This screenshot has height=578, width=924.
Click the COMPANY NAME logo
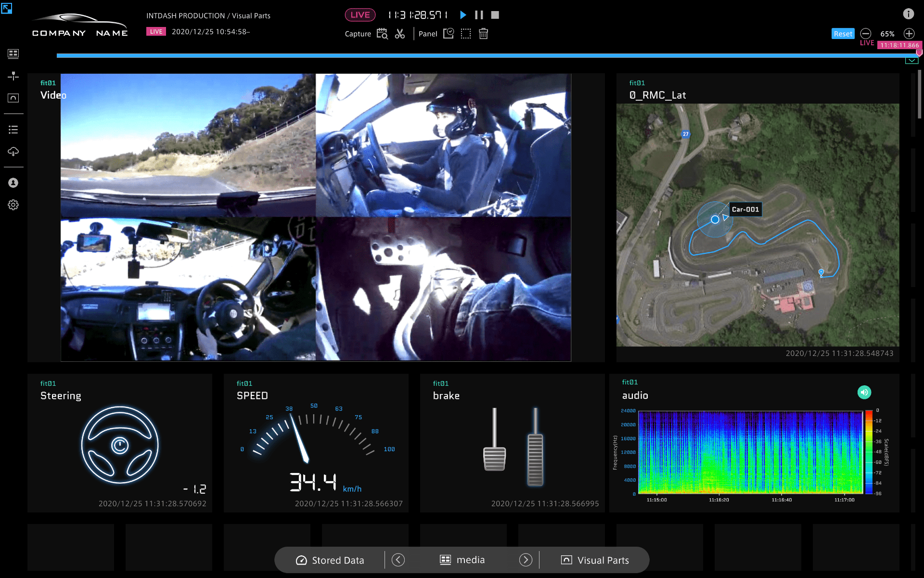point(80,25)
